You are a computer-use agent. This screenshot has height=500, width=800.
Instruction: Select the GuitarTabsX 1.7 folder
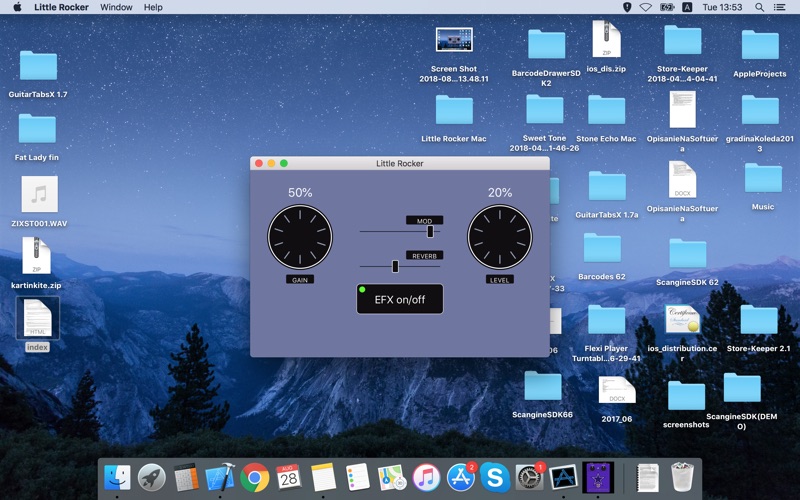coord(38,65)
